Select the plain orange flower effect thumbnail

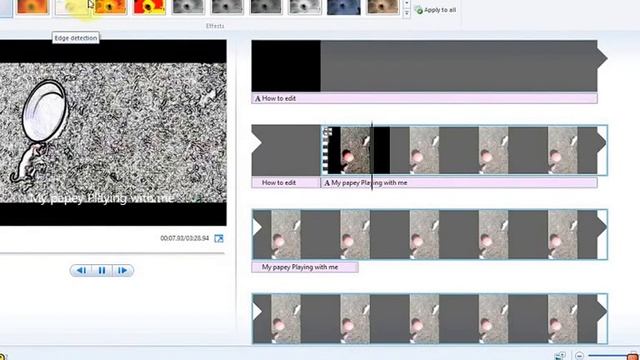click(x=32, y=7)
